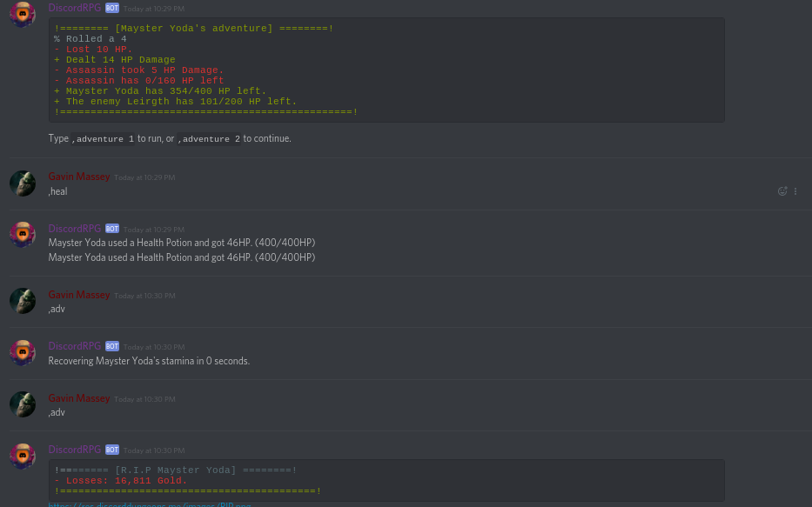The image size is (812, 507).
Task: Open Gavin Massey's avatar beside second ,adv message
Action: 23,404
